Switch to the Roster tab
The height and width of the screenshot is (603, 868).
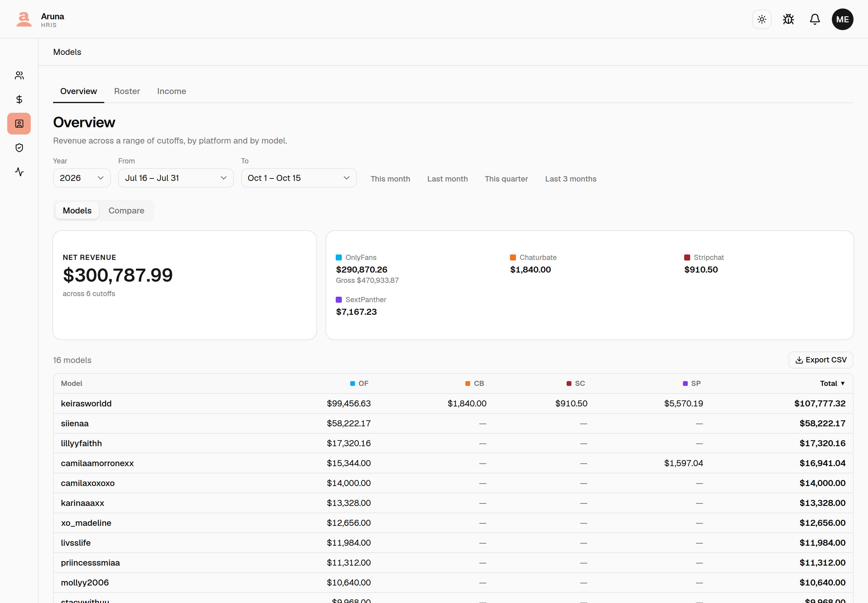127,91
